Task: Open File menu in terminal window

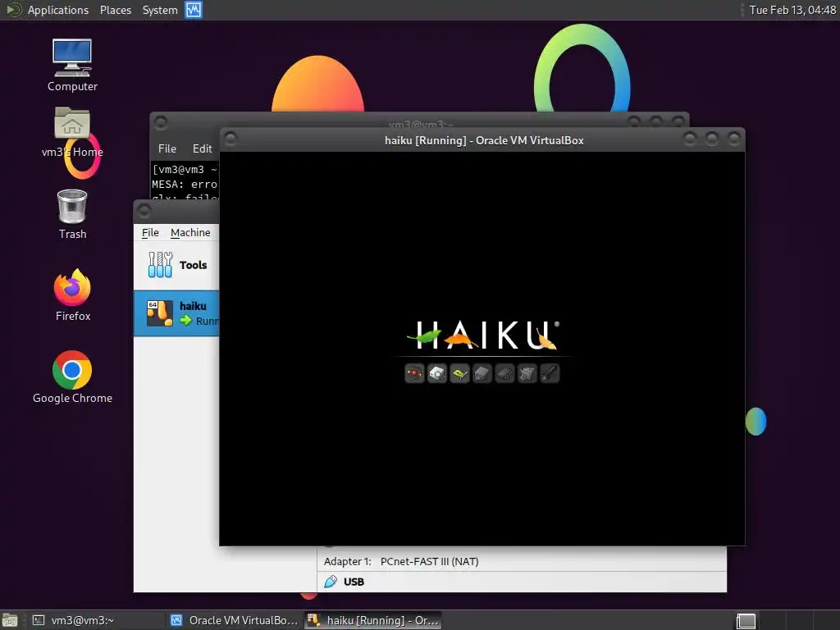Action: tap(167, 148)
